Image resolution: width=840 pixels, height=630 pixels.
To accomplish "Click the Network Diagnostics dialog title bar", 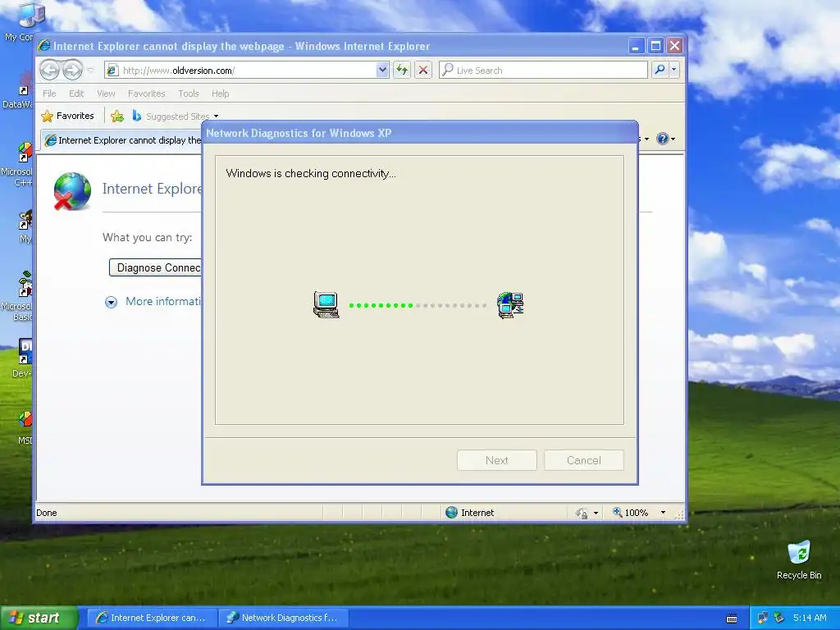I will [x=419, y=133].
